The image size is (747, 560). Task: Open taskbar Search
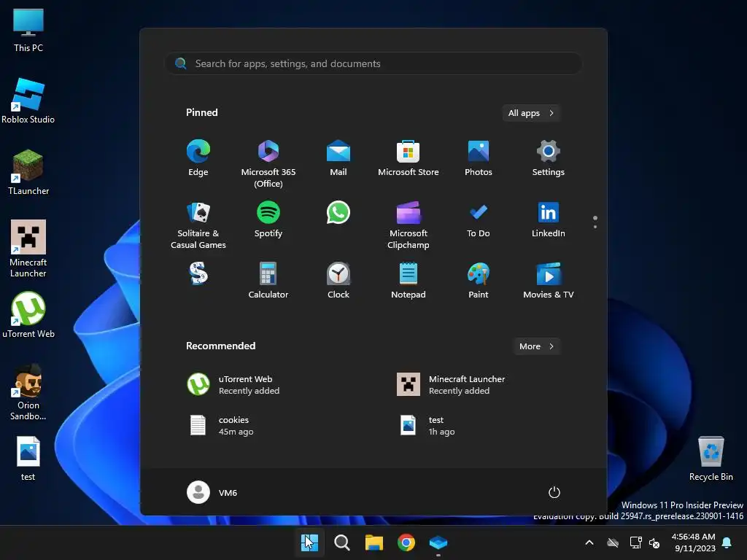pyautogui.click(x=341, y=542)
